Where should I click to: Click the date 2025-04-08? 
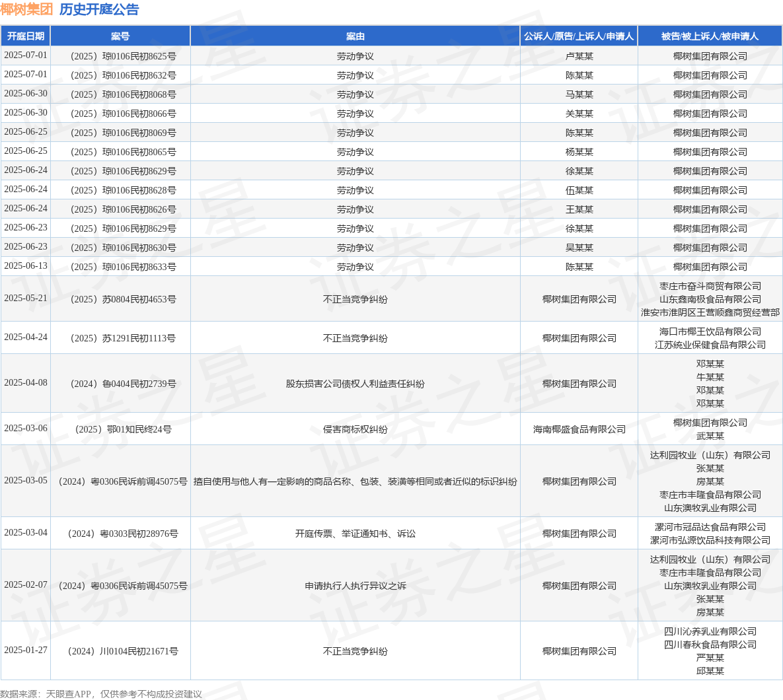coord(26,382)
